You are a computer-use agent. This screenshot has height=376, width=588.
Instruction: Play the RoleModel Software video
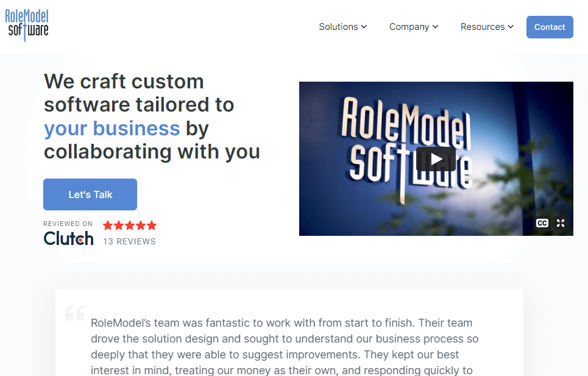coord(436,159)
